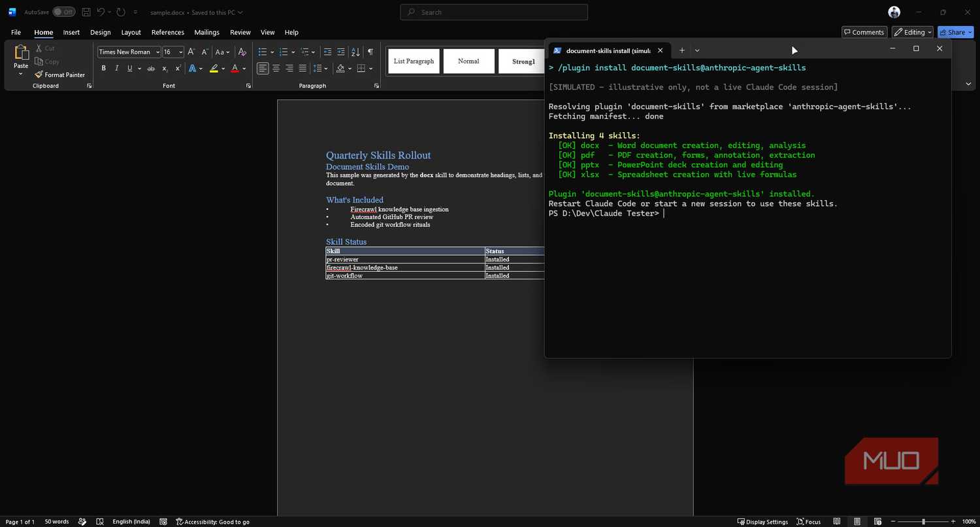Viewport: 980px width, 527px height.
Task: Open the font size dropdown
Action: pos(181,52)
